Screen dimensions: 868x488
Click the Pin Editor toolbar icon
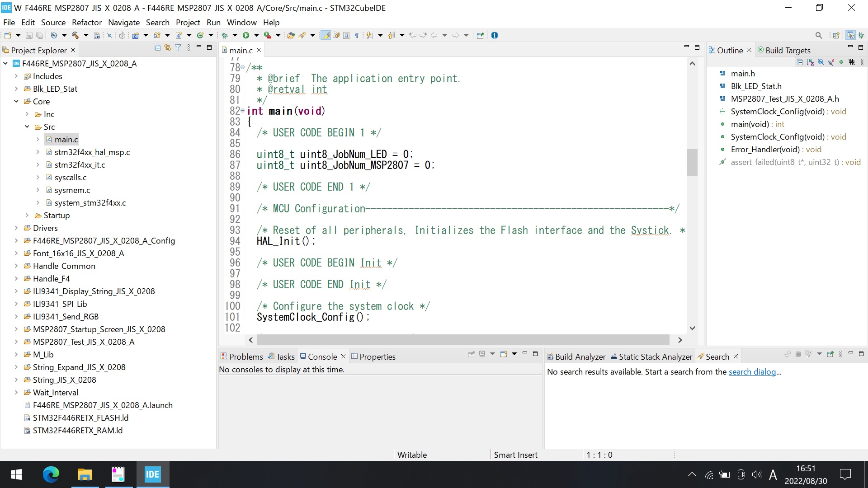tap(481, 35)
